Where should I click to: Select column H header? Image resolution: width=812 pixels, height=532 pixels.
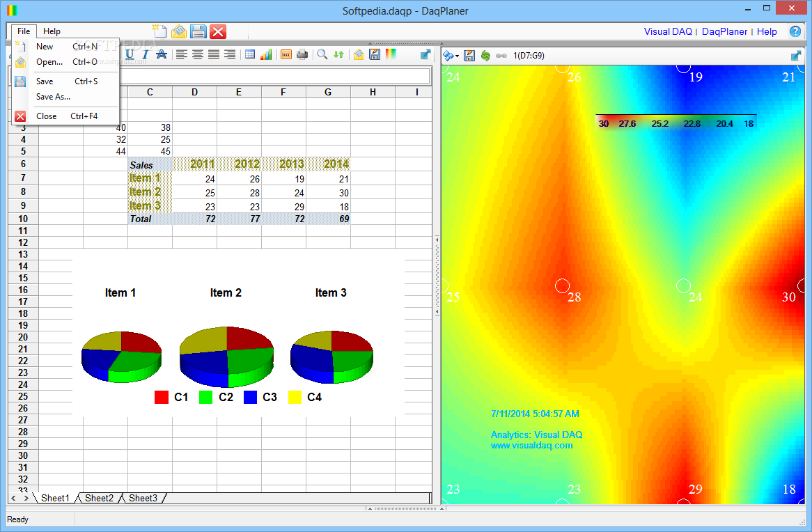(373, 92)
